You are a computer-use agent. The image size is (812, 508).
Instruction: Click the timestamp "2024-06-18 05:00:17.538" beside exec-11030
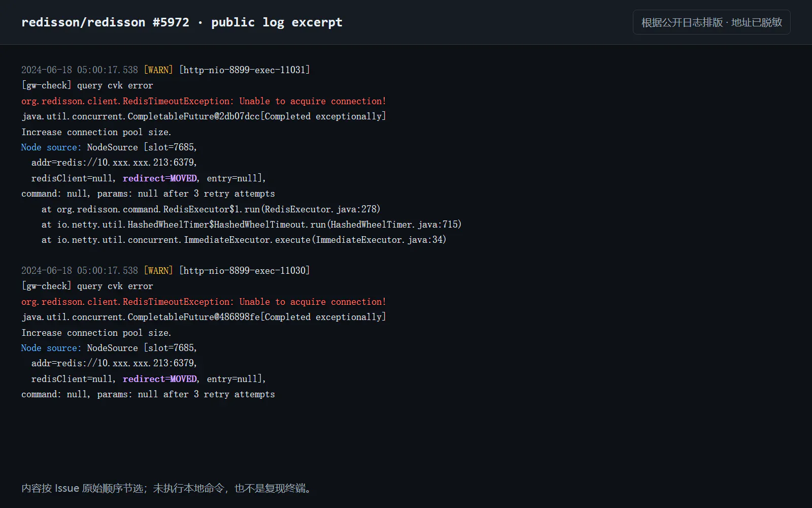[80, 271]
